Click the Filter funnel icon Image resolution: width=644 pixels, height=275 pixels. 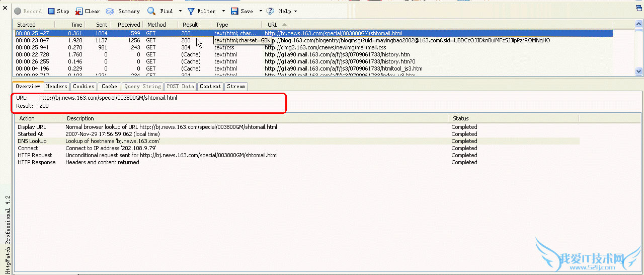point(191,11)
